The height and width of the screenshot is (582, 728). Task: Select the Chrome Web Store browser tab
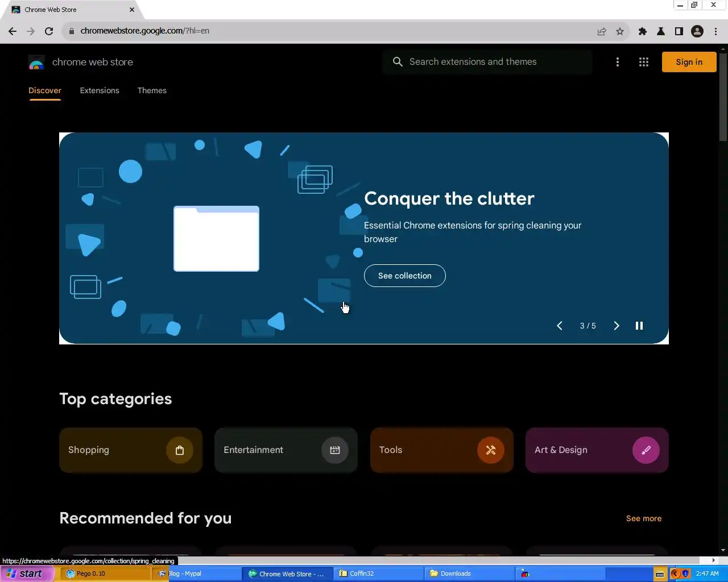[71, 10]
